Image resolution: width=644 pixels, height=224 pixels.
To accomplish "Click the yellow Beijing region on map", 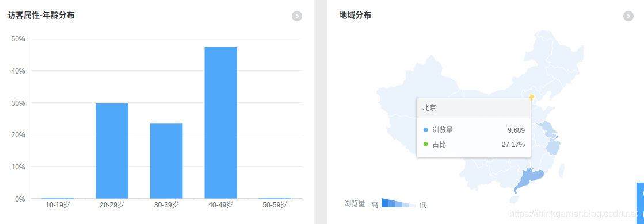I will pos(532,97).
